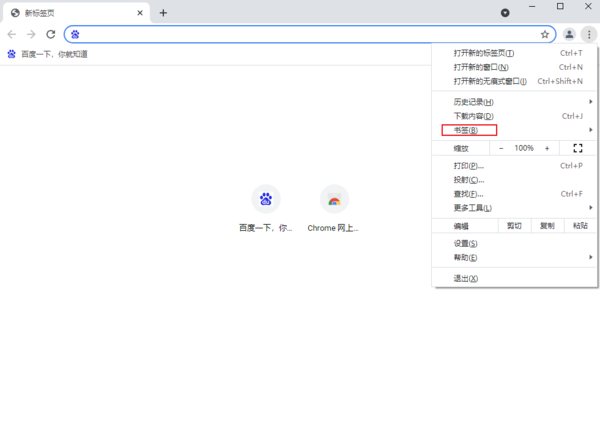Minimize the Chrome window
The width and height of the screenshot is (600, 423).
532,7
